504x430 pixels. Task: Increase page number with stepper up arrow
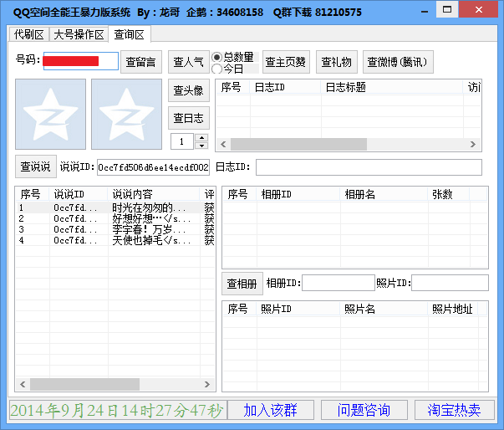[201, 138]
